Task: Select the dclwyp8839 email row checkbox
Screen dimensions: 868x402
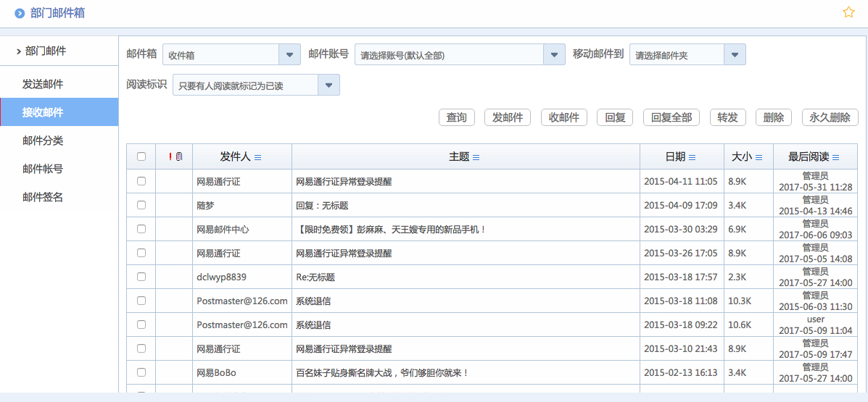Action: click(141, 277)
